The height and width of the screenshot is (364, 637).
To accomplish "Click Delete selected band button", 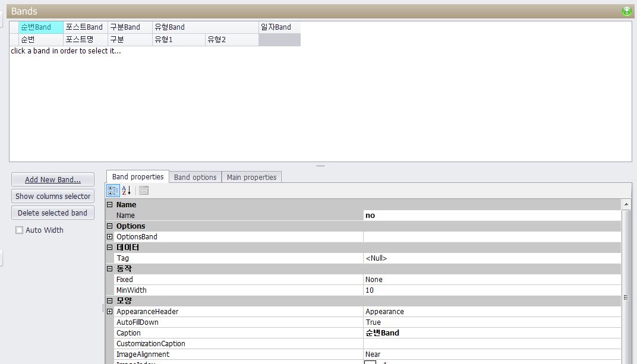I will tap(53, 213).
